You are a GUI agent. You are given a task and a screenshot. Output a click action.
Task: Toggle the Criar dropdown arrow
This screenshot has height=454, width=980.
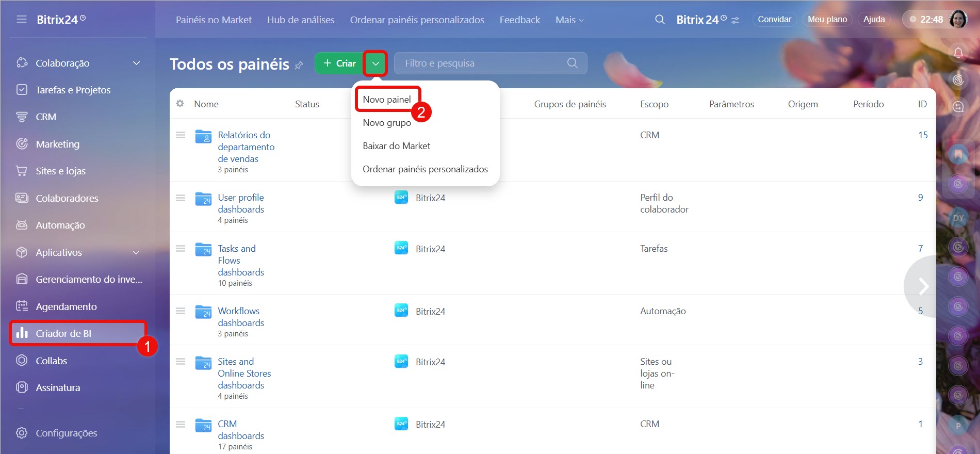(x=375, y=63)
